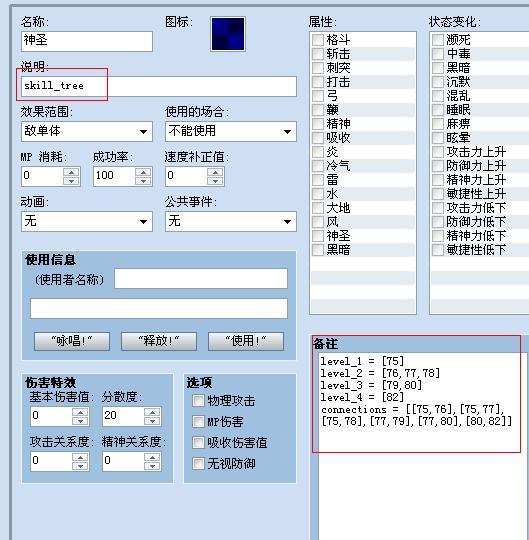
Task: Increase 速度补正值 with up arrow
Action: point(215,172)
